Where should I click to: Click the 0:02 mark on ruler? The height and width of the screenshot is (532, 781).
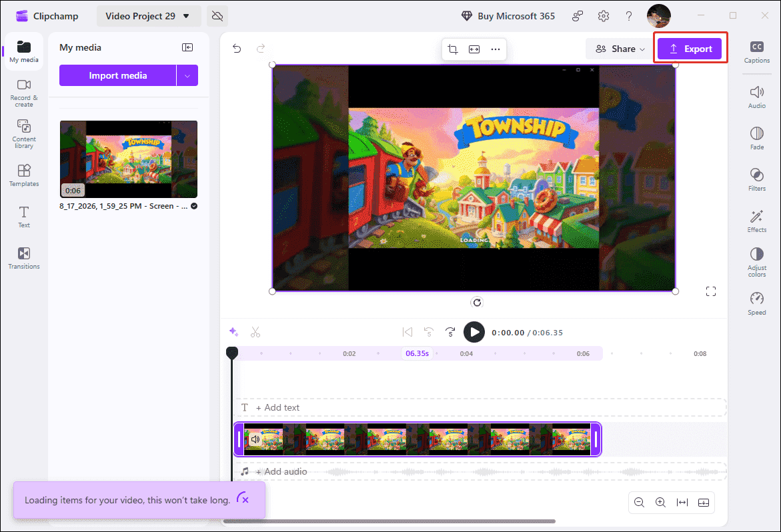pyautogui.click(x=349, y=354)
